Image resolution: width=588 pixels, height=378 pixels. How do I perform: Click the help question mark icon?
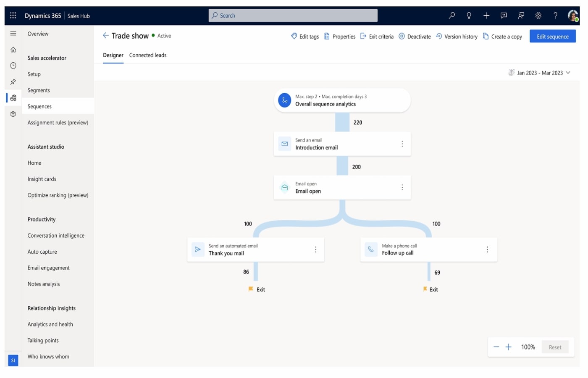[555, 16]
